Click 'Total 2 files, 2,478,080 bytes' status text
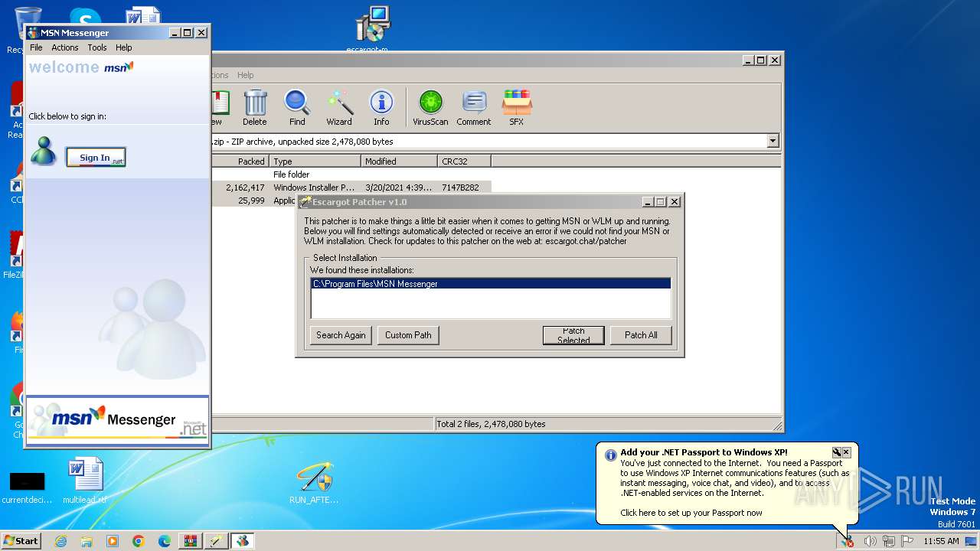980x551 pixels. click(491, 424)
